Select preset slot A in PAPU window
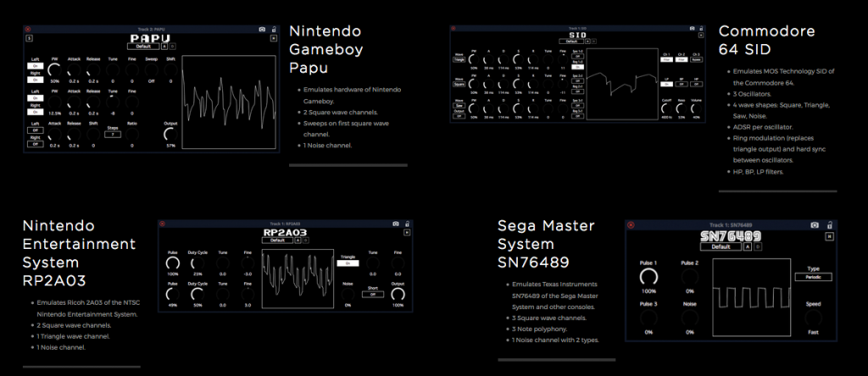868x376 pixels. pyautogui.click(x=164, y=47)
